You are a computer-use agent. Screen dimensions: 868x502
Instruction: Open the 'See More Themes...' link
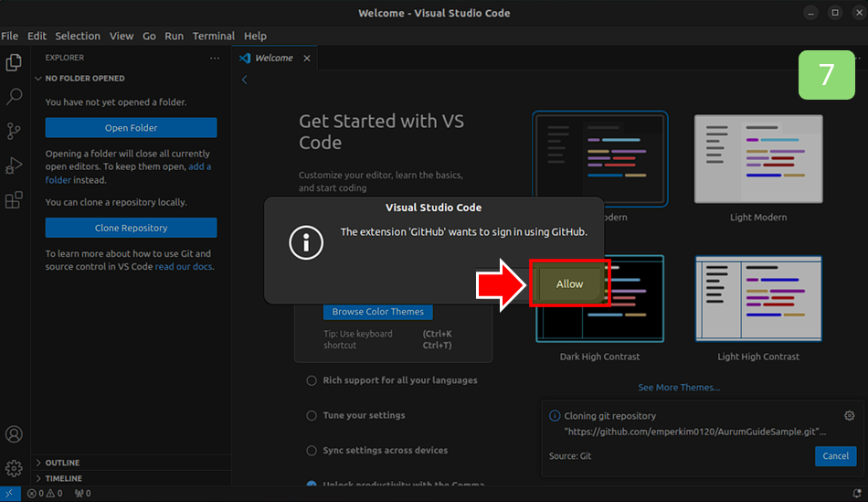[x=679, y=388]
